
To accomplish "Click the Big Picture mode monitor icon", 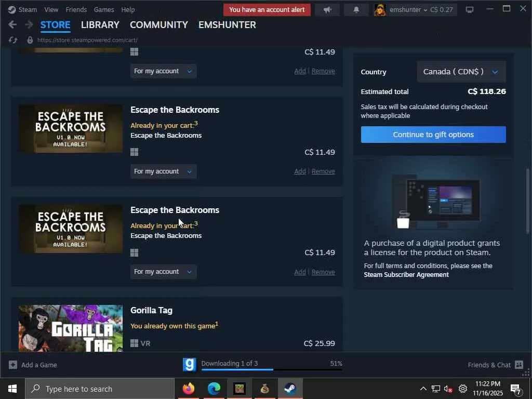I will pyautogui.click(x=470, y=9).
